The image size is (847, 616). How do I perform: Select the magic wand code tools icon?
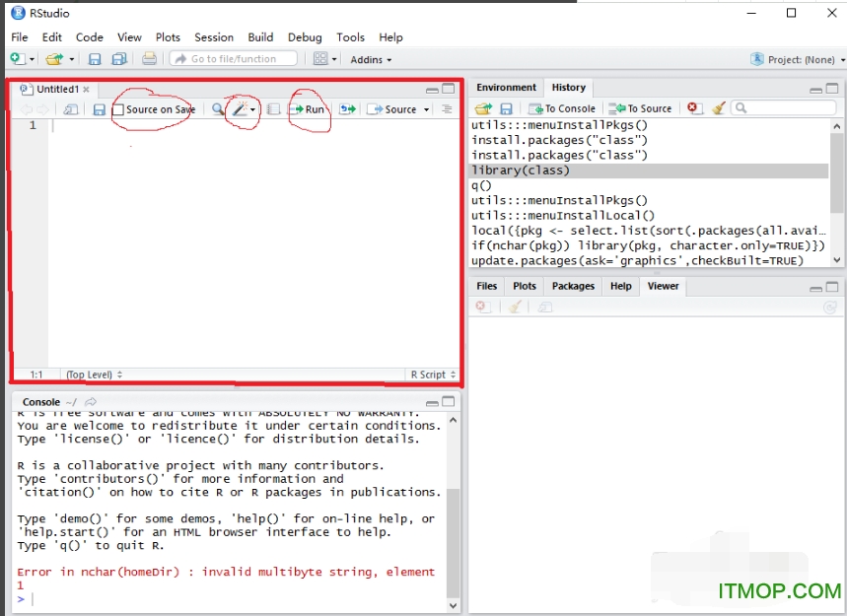pyautogui.click(x=240, y=109)
